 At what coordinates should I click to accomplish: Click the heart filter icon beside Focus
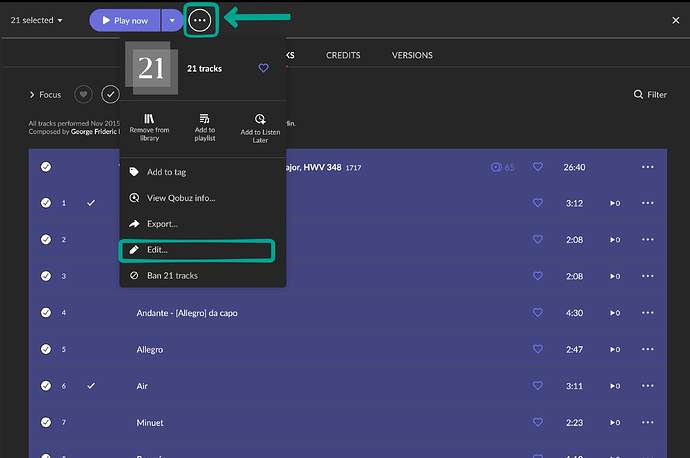(84, 95)
